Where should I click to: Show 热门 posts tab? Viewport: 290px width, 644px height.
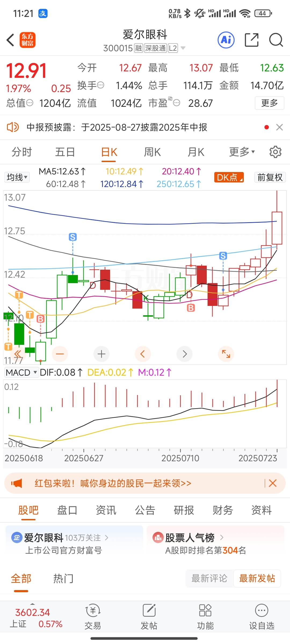[x=63, y=579]
